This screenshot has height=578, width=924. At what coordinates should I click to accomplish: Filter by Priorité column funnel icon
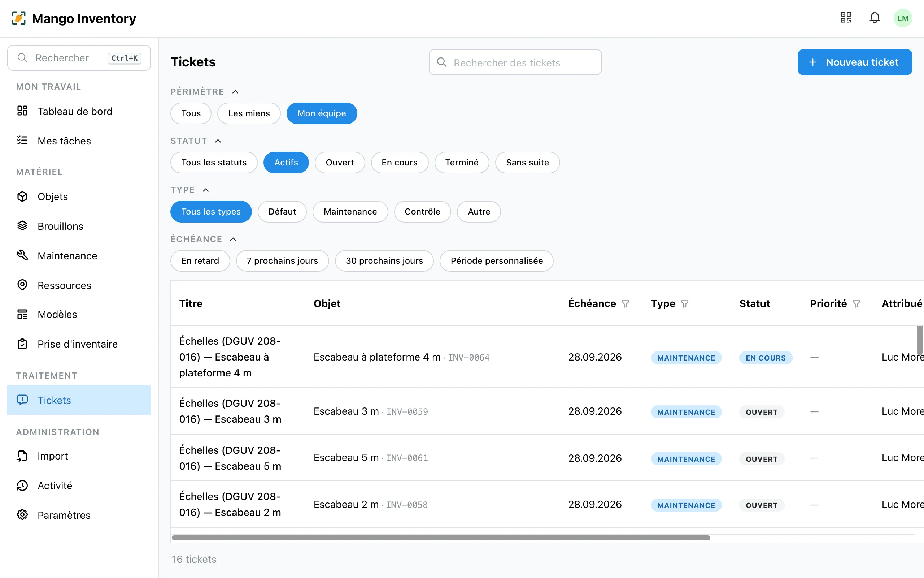pos(857,304)
